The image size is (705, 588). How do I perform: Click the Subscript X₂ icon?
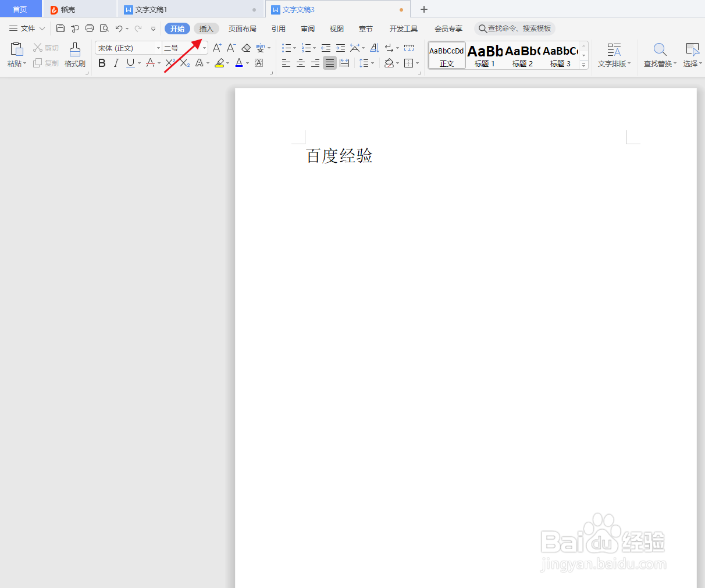(x=185, y=63)
